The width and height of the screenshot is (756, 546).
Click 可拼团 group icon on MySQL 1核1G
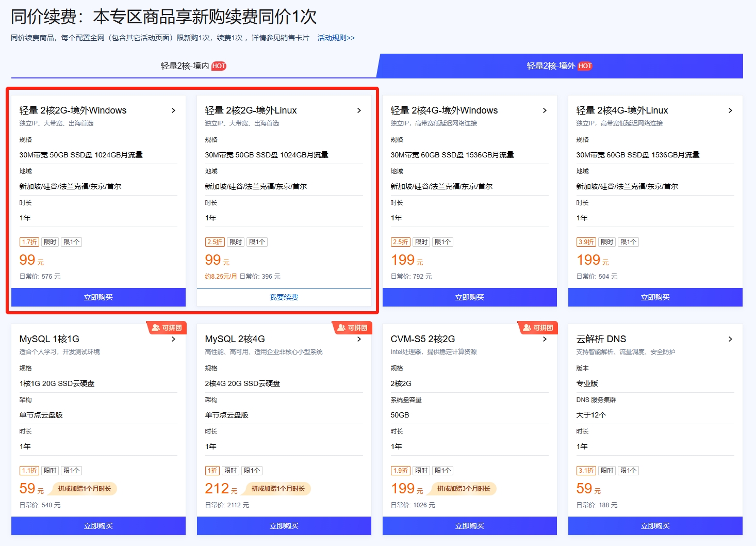(x=156, y=328)
